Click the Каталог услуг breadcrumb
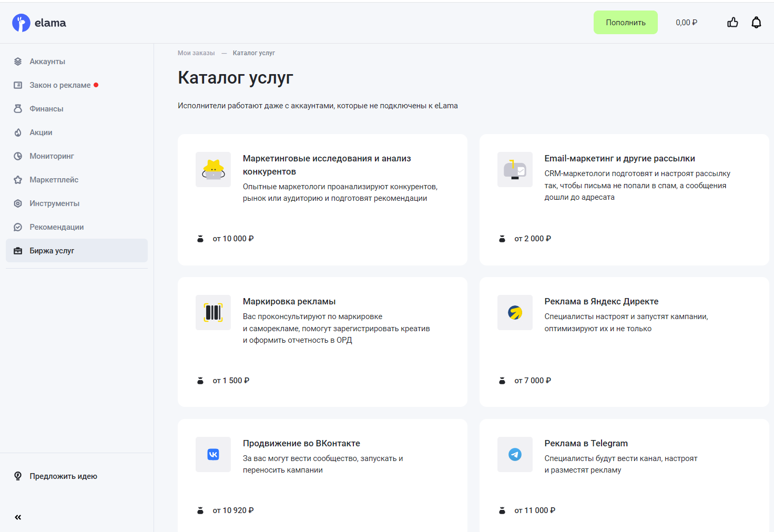Image resolution: width=774 pixels, height=532 pixels. point(254,53)
